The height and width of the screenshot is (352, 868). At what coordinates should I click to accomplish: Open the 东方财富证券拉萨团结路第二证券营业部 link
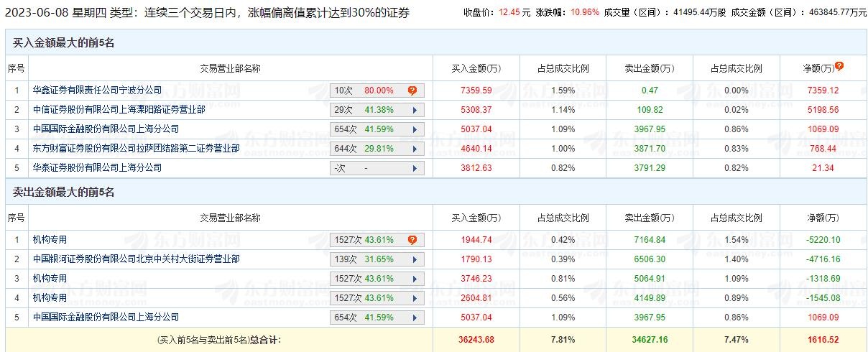[136, 149]
